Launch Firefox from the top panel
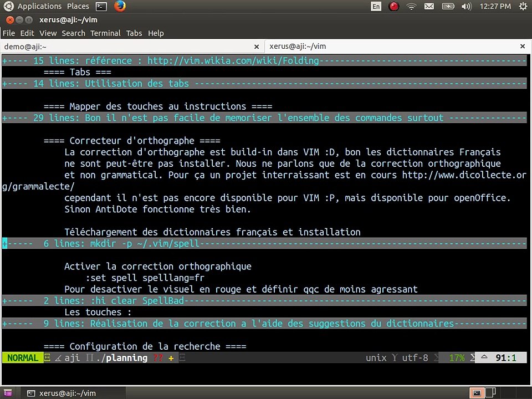This screenshot has height=399, width=532. 120,6
